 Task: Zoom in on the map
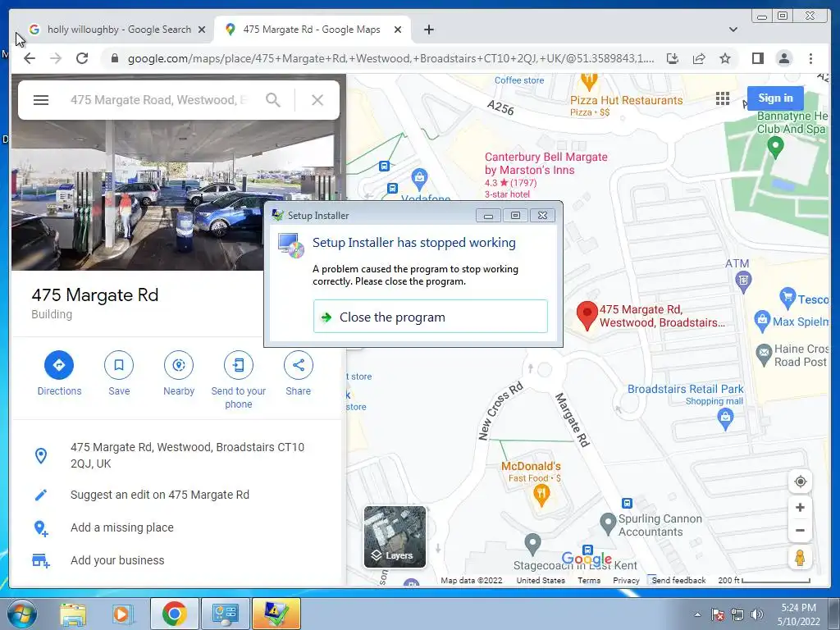[x=801, y=507]
